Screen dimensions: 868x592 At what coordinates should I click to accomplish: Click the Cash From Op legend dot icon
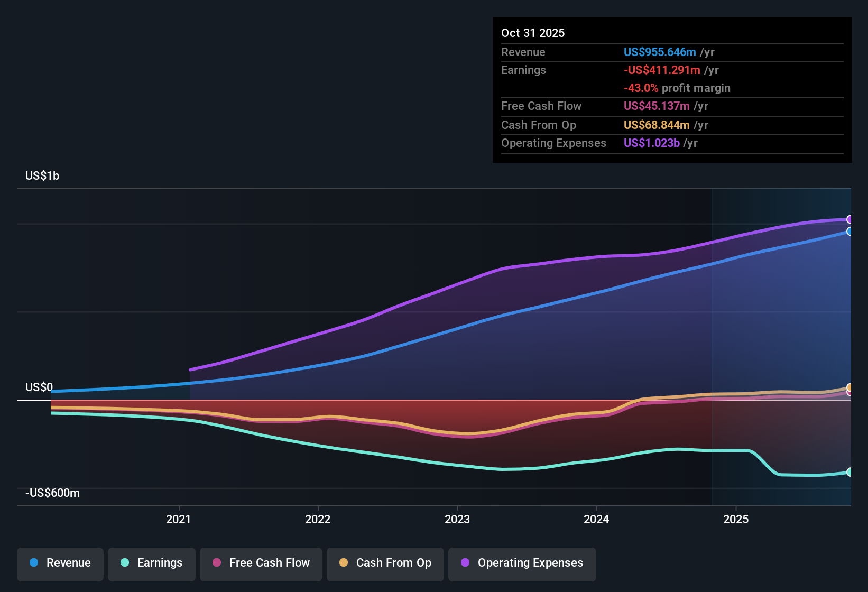[x=344, y=563]
